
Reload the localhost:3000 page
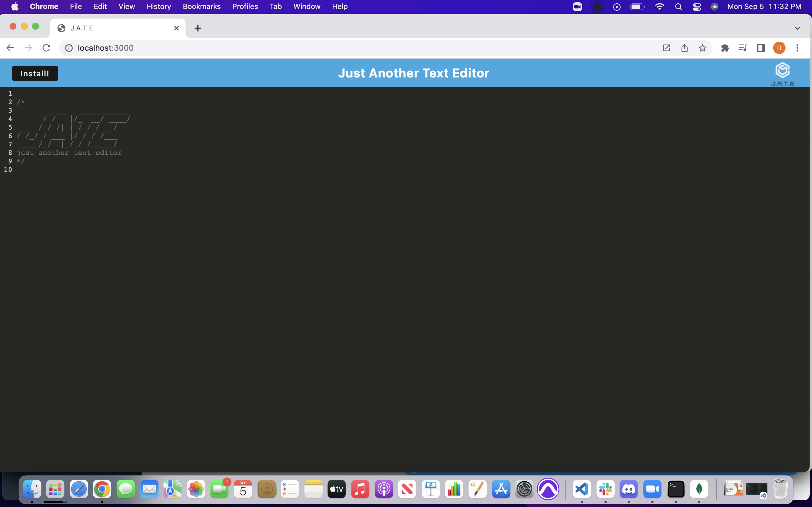point(47,48)
